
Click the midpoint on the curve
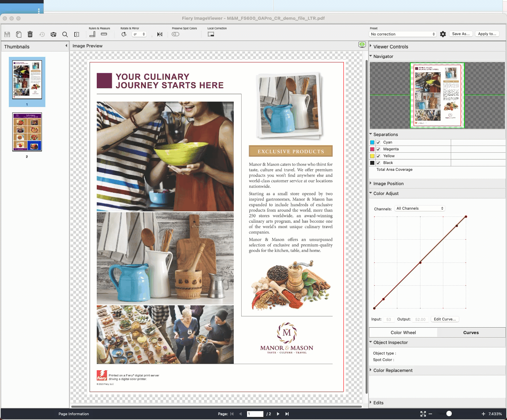[x=420, y=262]
